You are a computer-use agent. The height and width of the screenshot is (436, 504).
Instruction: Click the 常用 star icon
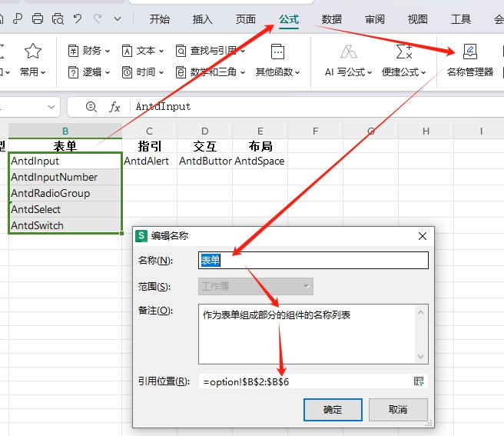tap(32, 52)
